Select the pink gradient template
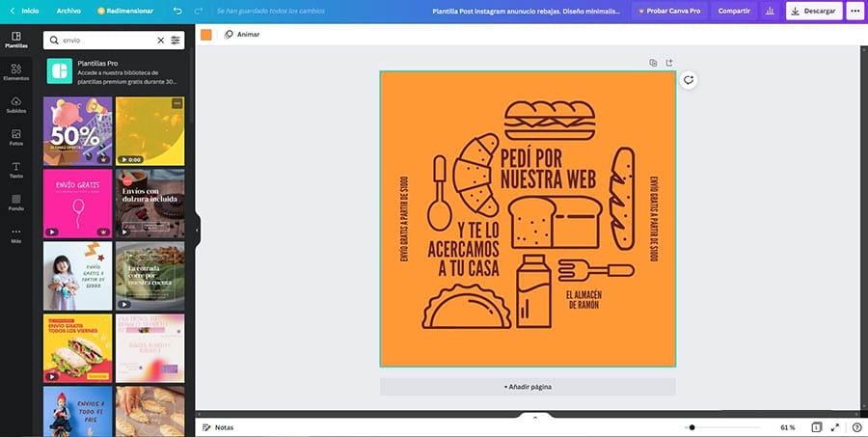This screenshot has width=868, height=437. 150,348
